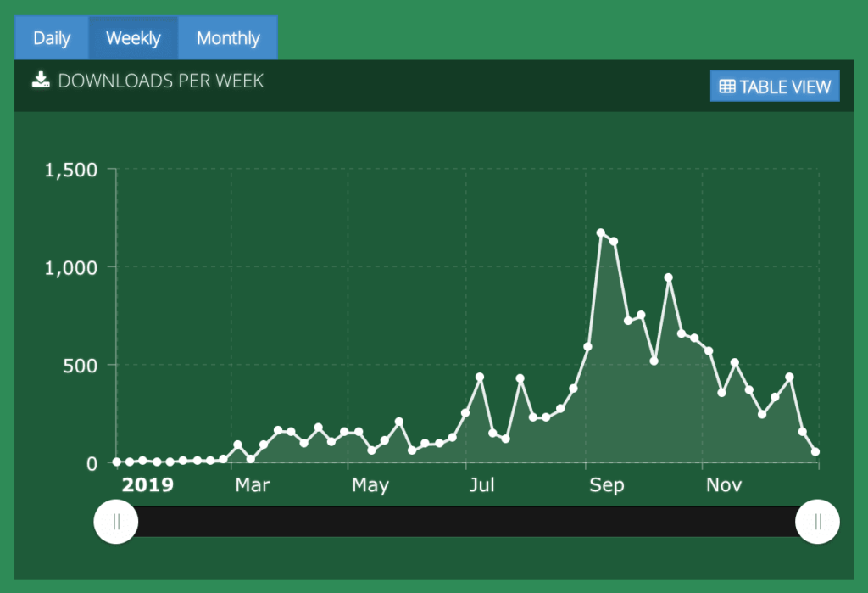This screenshot has width=868, height=593.
Task: Click the '1,500' y-axis label
Action: (71, 170)
